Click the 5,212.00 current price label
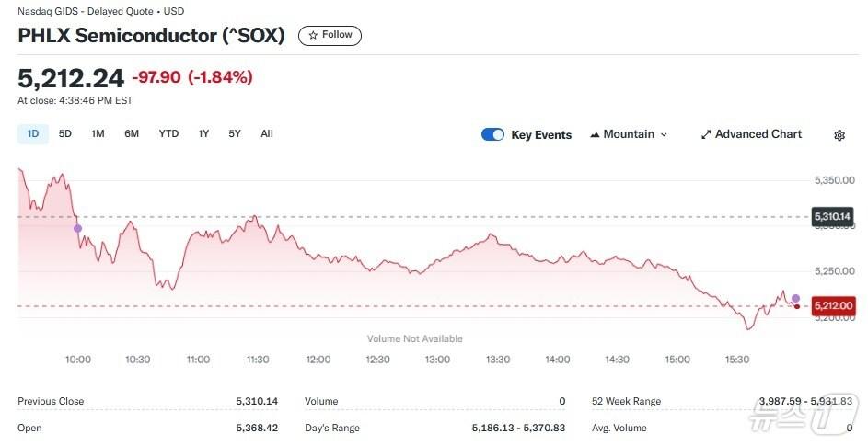The width and height of the screenshot is (868, 446). 833,306
